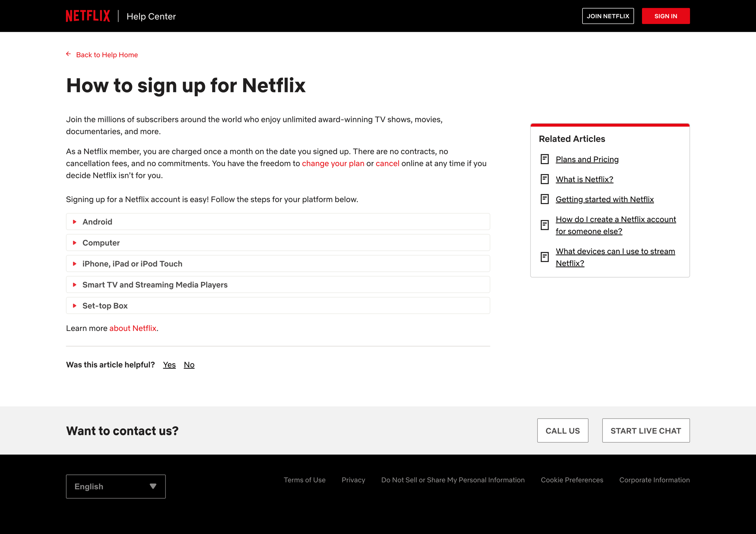756x534 pixels.
Task: Open the Cookie Preferences footer link
Action: (572, 480)
